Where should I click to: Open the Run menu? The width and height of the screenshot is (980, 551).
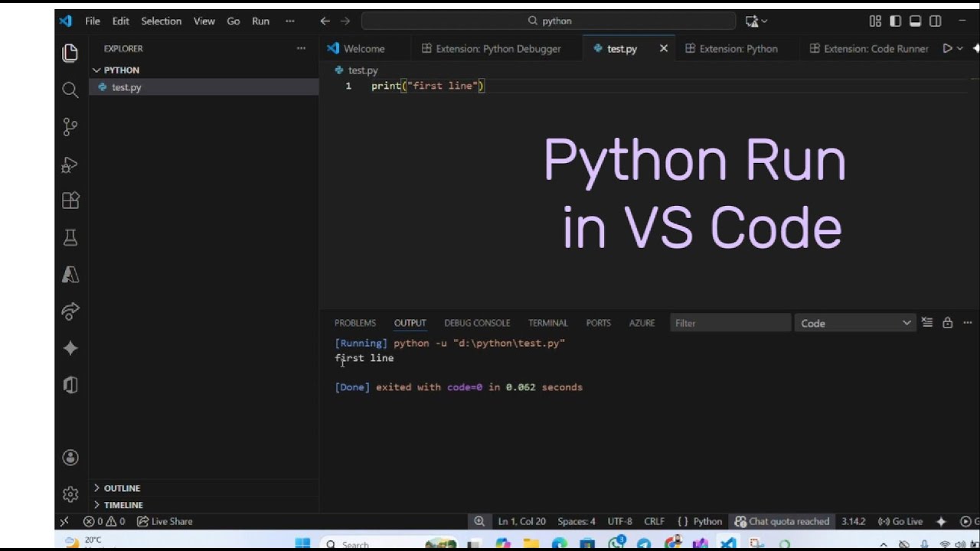[x=260, y=21]
